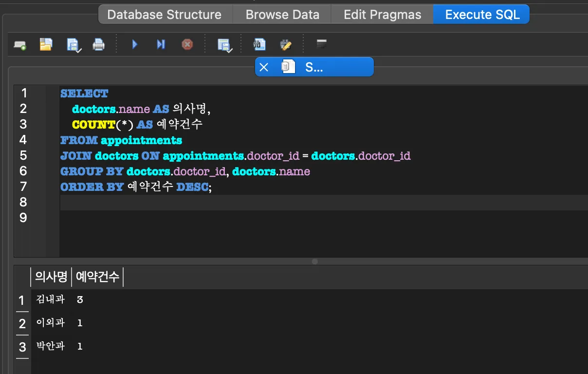Click the empty line 8 in the editor

pyautogui.click(x=292, y=202)
